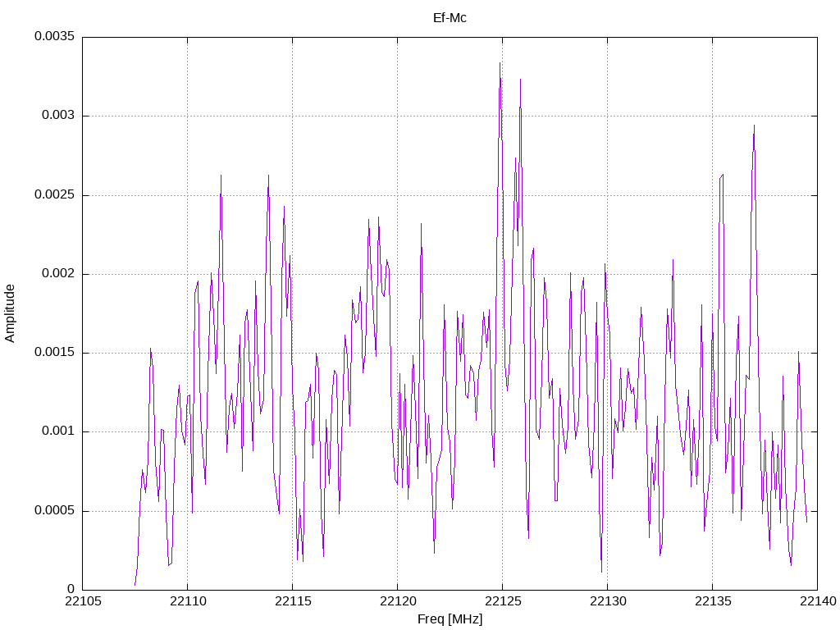Click the 22120 x-axis tick label
840x630 pixels.
pyautogui.click(x=398, y=601)
